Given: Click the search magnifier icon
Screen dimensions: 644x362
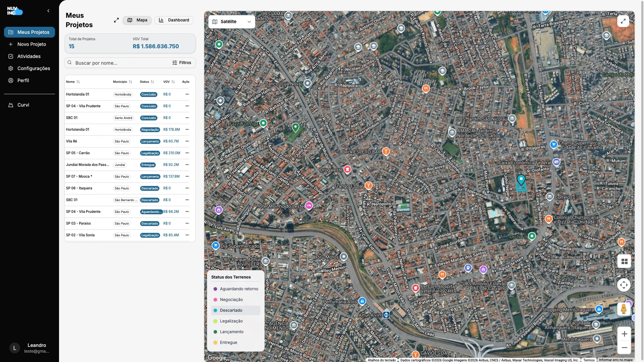Looking at the screenshot, I should 69,63.
